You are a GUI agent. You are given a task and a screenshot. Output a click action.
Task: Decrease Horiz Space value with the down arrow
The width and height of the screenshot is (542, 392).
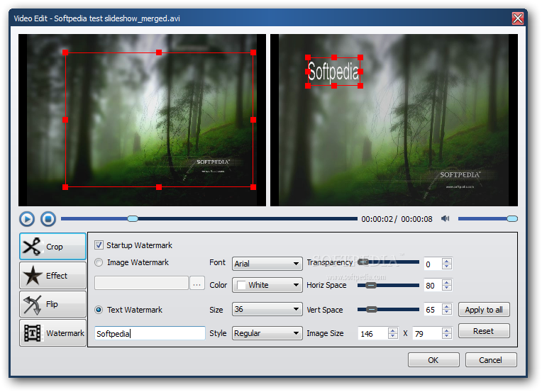[447, 288]
